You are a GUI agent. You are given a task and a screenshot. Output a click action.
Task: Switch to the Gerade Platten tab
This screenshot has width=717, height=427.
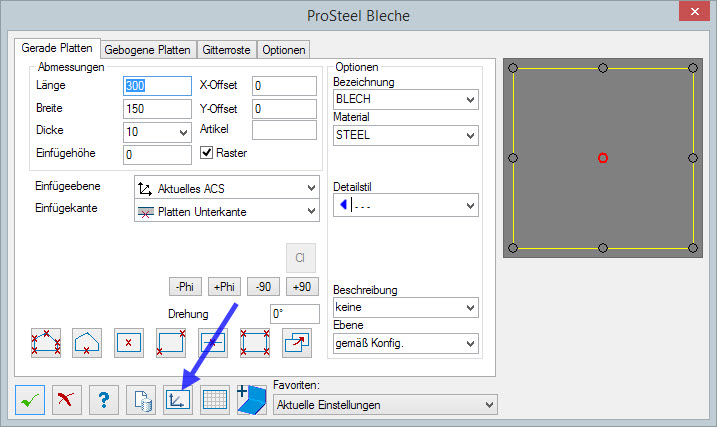[x=57, y=48]
